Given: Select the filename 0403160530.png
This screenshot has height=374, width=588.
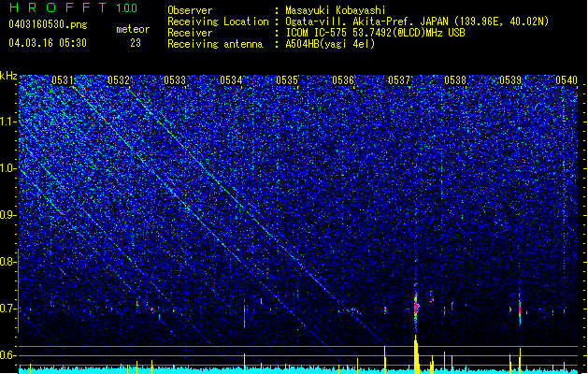Looking at the screenshot, I should 48,24.
